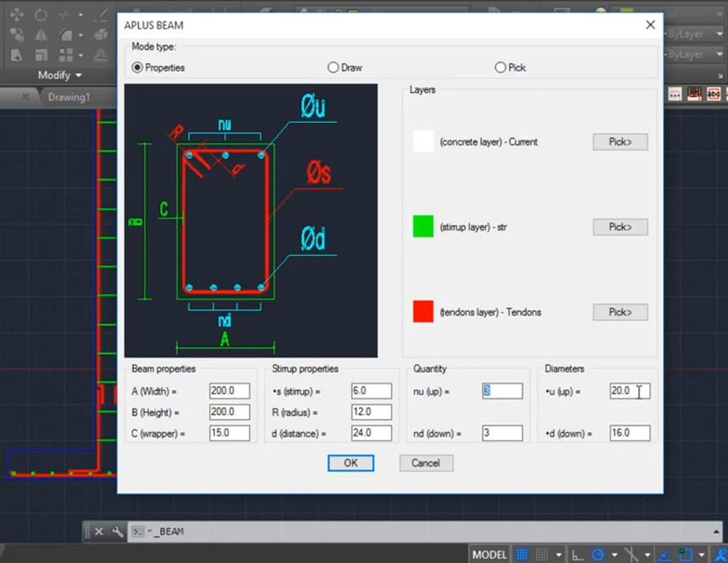Select the Draw mode radio button
This screenshot has height=563, width=728.
tap(333, 68)
